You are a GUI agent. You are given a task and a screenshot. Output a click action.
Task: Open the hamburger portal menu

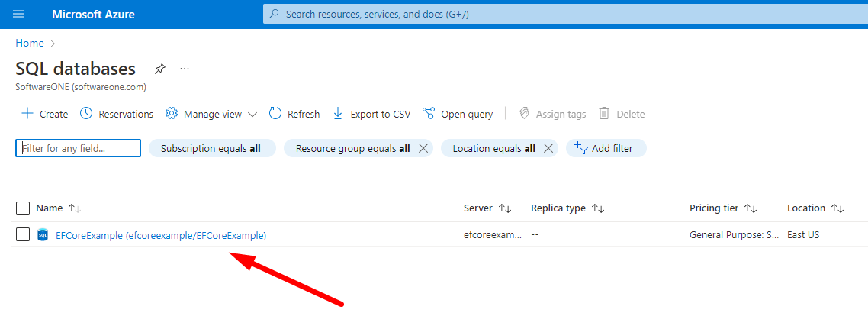18,15
